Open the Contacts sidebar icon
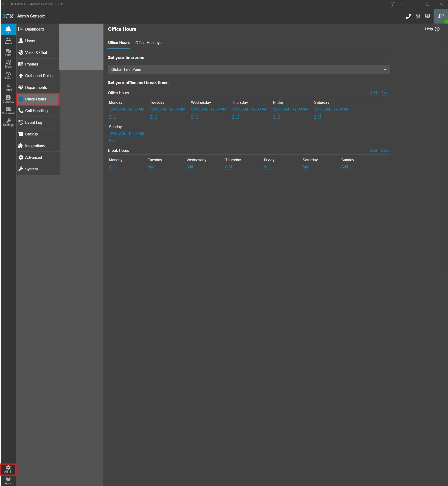Screen dimensions: 448x486 point(8,99)
